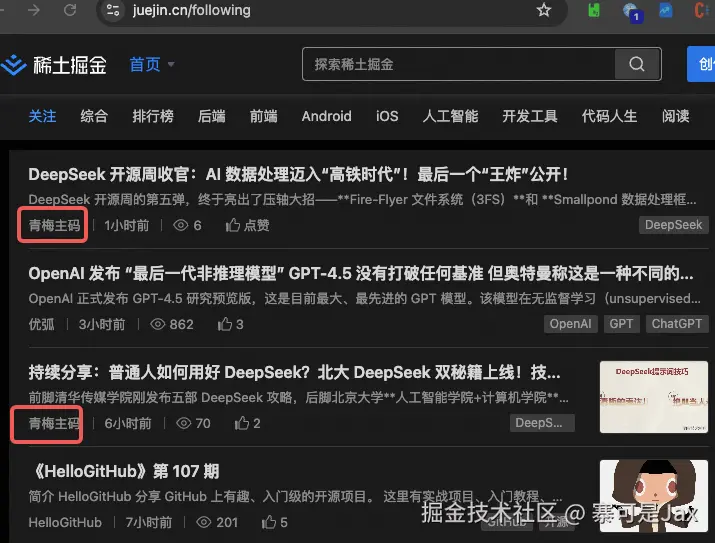The width and height of the screenshot is (715, 543).
Task: Open author 优弧 profile link
Action: [x=42, y=324]
